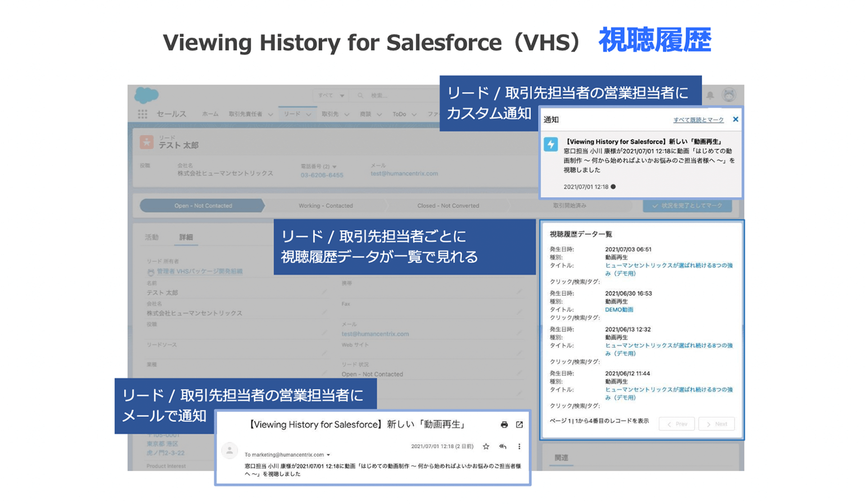Select the 取引開始済み path stage
Image resolution: width=867 pixels, height=504 pixels.
coord(570,205)
